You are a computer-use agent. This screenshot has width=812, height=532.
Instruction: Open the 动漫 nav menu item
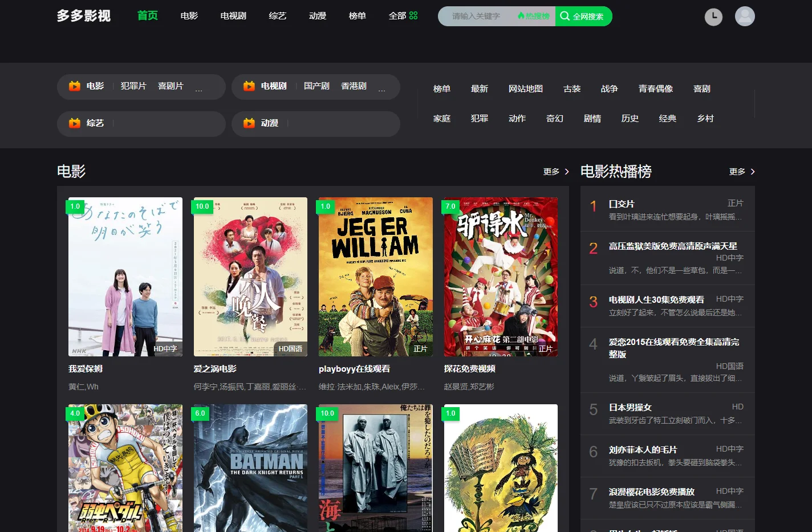(318, 16)
